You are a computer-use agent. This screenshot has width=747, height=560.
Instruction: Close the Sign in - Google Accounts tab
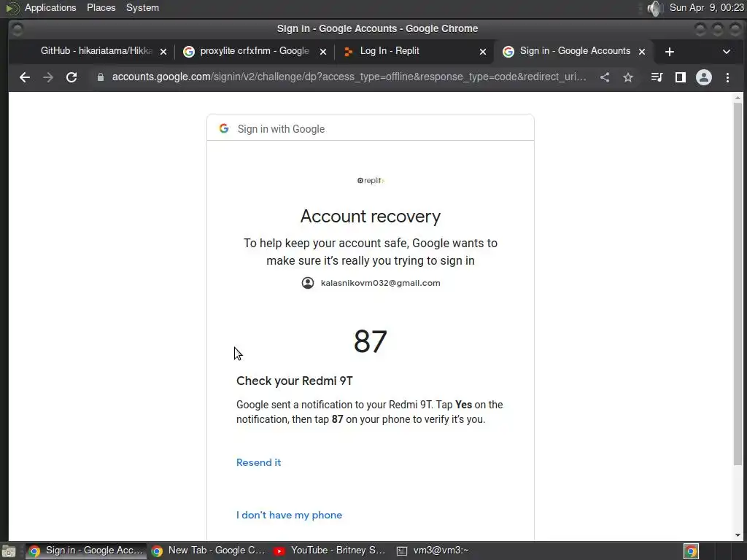pyautogui.click(x=642, y=52)
